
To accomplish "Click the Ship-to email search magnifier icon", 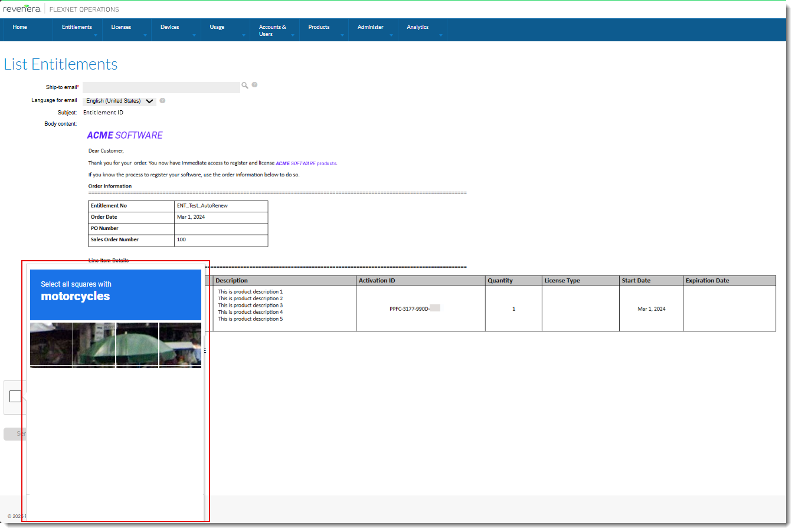I will pos(245,86).
